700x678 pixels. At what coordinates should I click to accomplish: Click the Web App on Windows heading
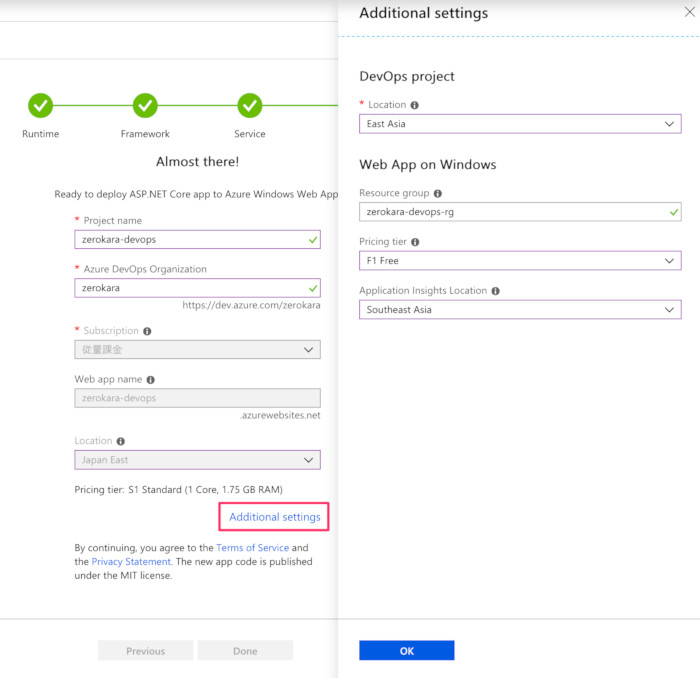(428, 165)
